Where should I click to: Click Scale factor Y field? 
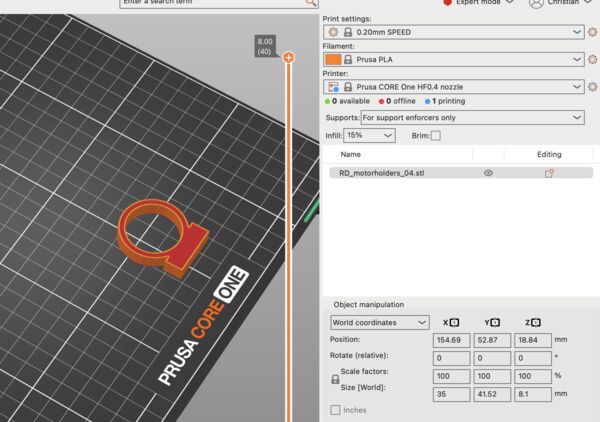[492, 376]
